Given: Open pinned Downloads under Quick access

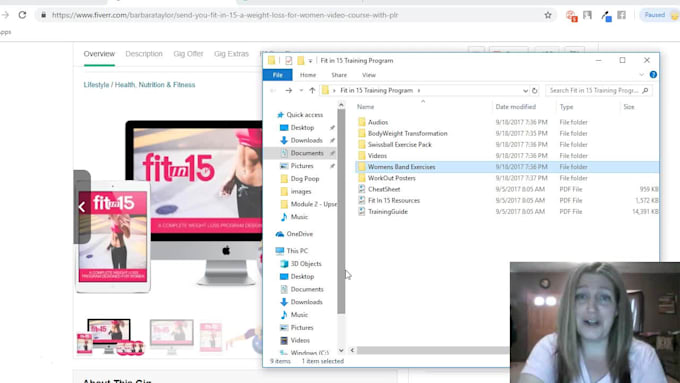Looking at the screenshot, I should pos(307,141).
